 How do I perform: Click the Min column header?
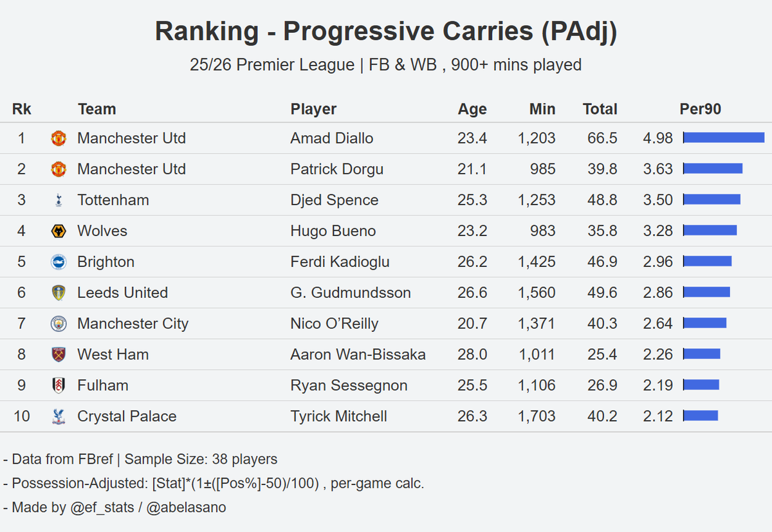click(542, 109)
